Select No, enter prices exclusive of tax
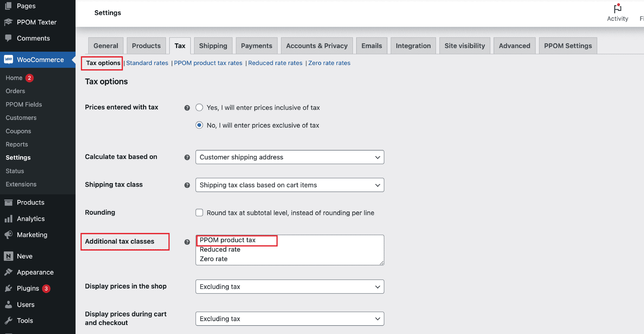 click(x=199, y=125)
